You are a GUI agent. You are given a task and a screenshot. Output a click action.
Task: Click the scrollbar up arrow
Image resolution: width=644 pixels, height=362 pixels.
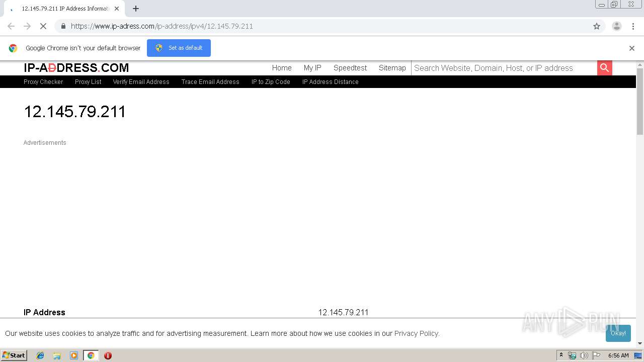coord(640,64)
